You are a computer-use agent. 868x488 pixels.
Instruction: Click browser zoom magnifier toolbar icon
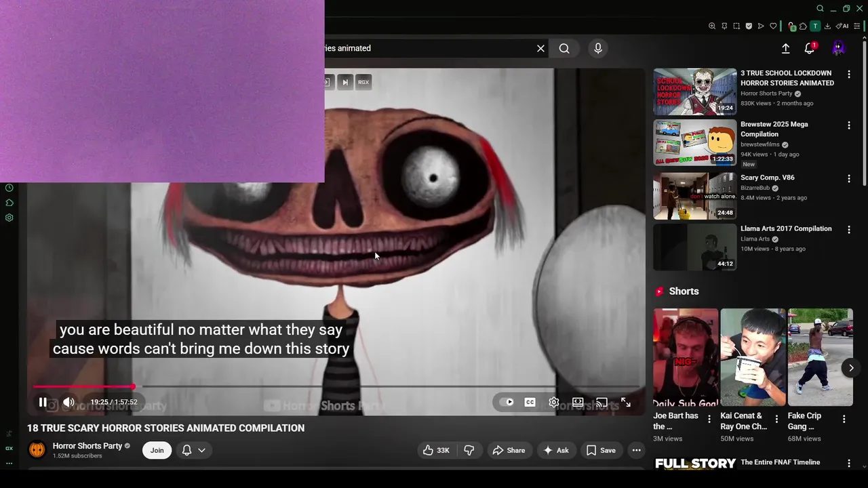[712, 26]
